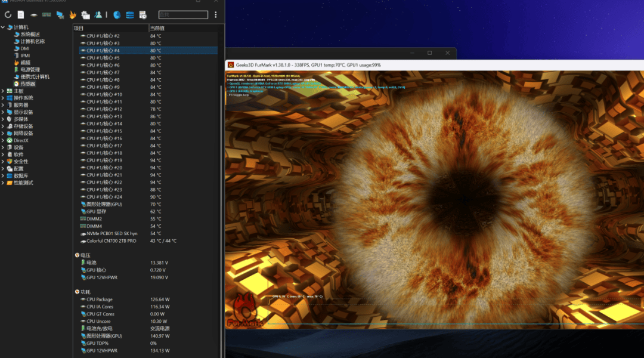This screenshot has width=644, height=358.
Task: Expand the 操作系统 tree node
Action: click(x=3, y=98)
